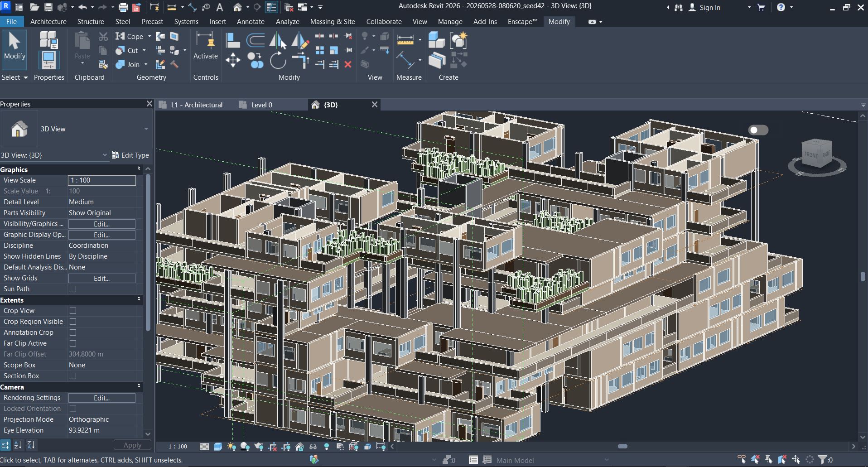Screen dimensions: 868x467
Task: Click the Visual Style cube in view control bar
Action: 218,447
